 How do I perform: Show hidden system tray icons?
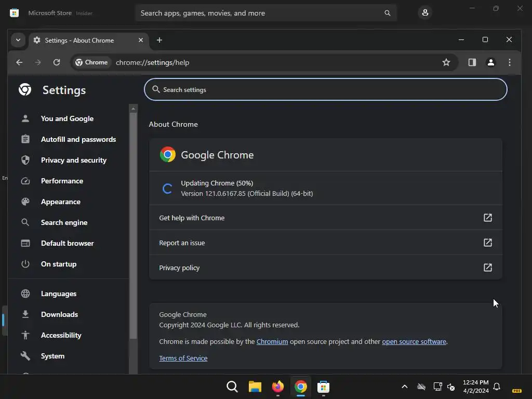(x=404, y=387)
